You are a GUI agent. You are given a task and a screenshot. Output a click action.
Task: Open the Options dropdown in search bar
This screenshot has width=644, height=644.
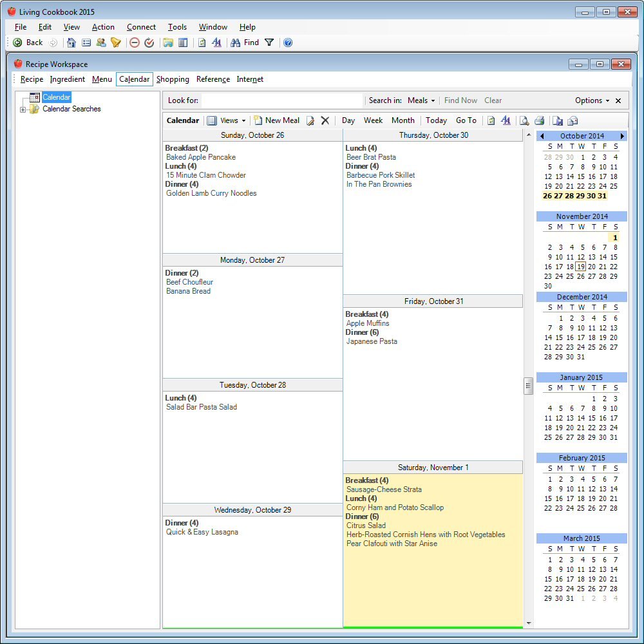592,100
